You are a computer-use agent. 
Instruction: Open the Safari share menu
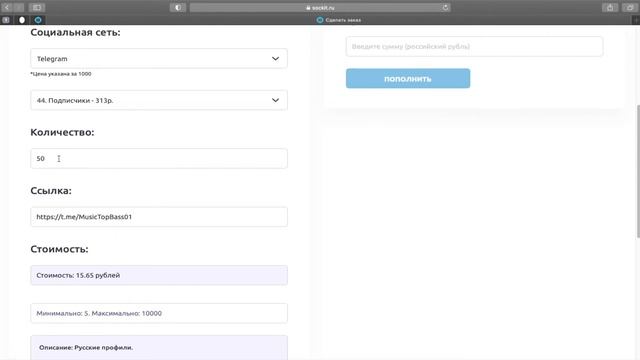click(610, 7)
